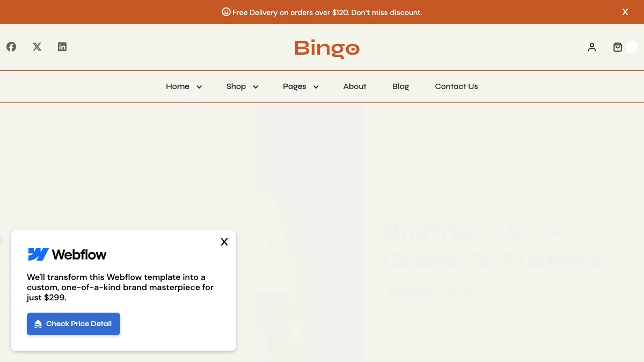
Task: Open the X (Twitter) social icon
Action: (x=37, y=47)
